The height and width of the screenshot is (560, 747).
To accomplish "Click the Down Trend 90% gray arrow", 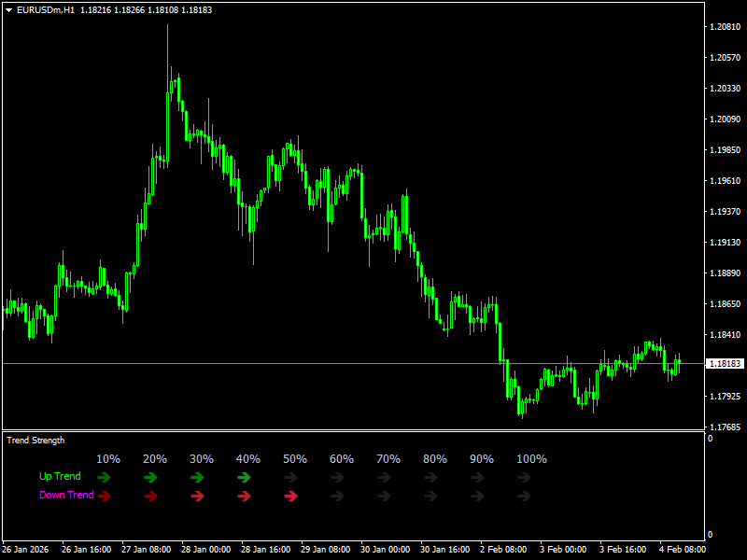I will click(x=478, y=497).
